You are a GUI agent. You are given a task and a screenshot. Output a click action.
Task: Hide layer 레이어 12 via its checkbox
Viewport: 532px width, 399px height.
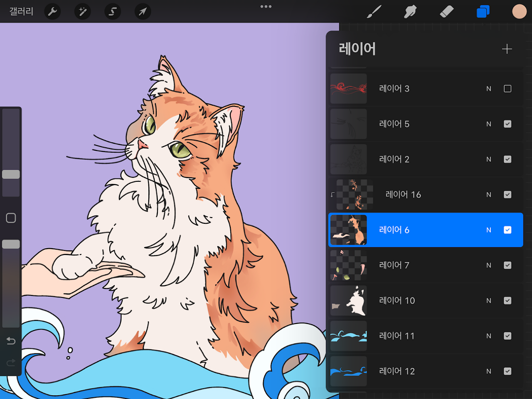pyautogui.click(x=507, y=372)
